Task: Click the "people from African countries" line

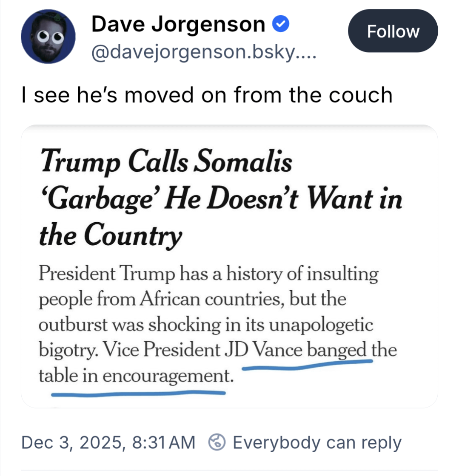Action: pyautogui.click(x=192, y=299)
